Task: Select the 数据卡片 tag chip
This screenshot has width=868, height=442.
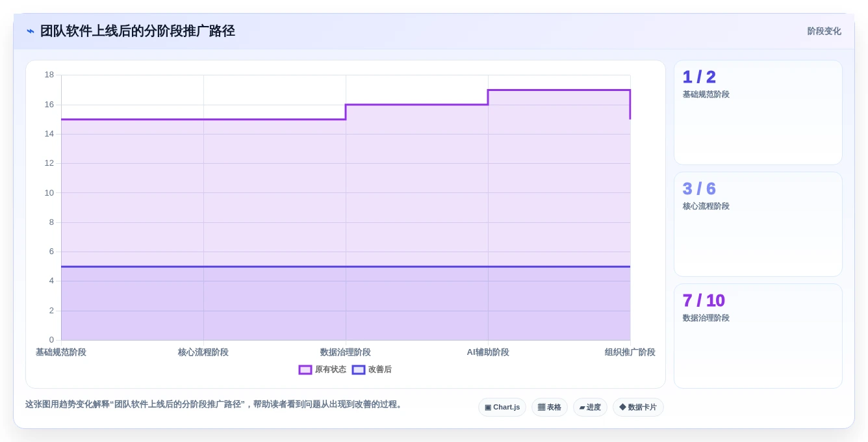Action: click(x=638, y=408)
